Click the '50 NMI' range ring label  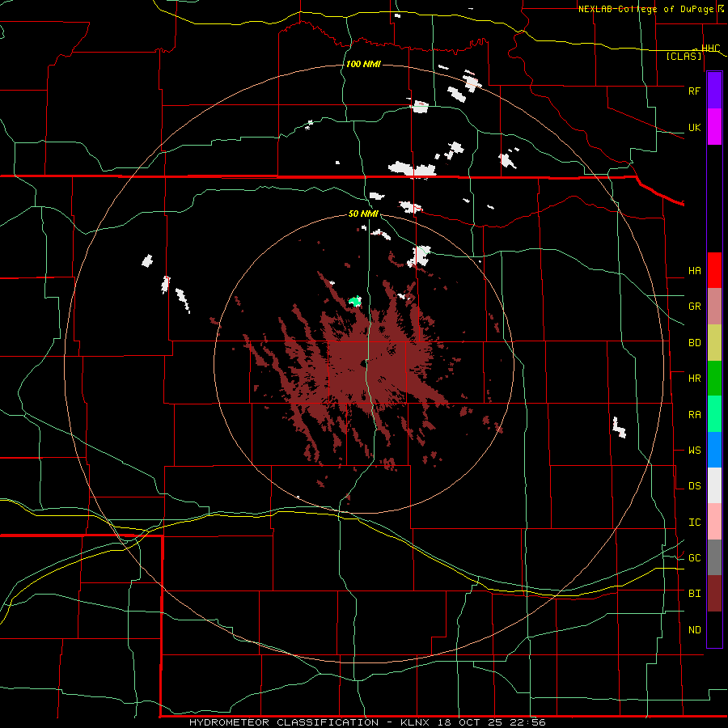[x=363, y=214]
